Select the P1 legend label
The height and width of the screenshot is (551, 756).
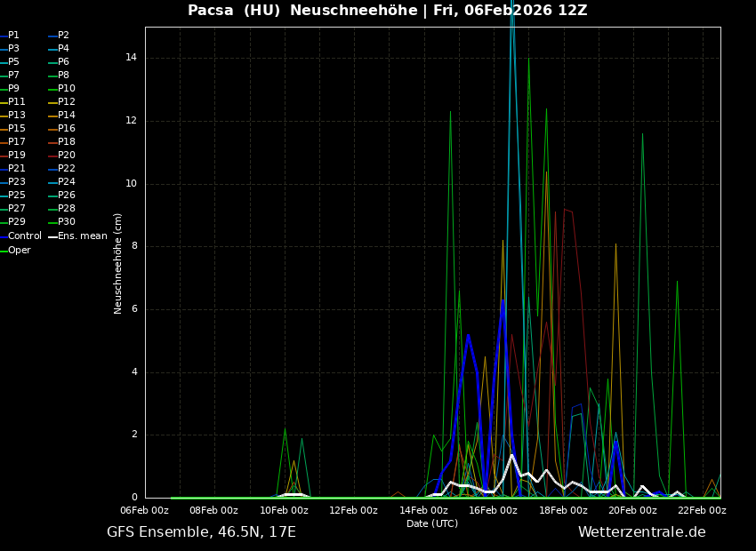tap(14, 36)
